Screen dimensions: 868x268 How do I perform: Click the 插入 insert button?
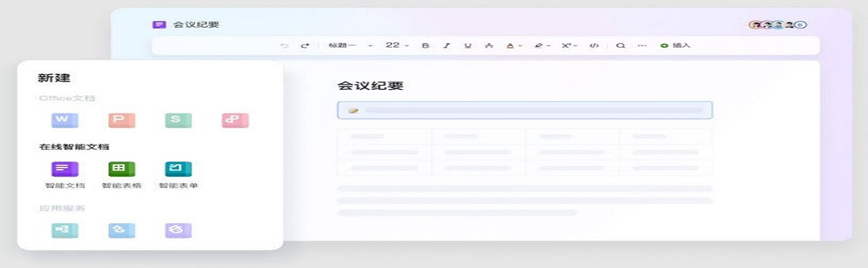675,46
